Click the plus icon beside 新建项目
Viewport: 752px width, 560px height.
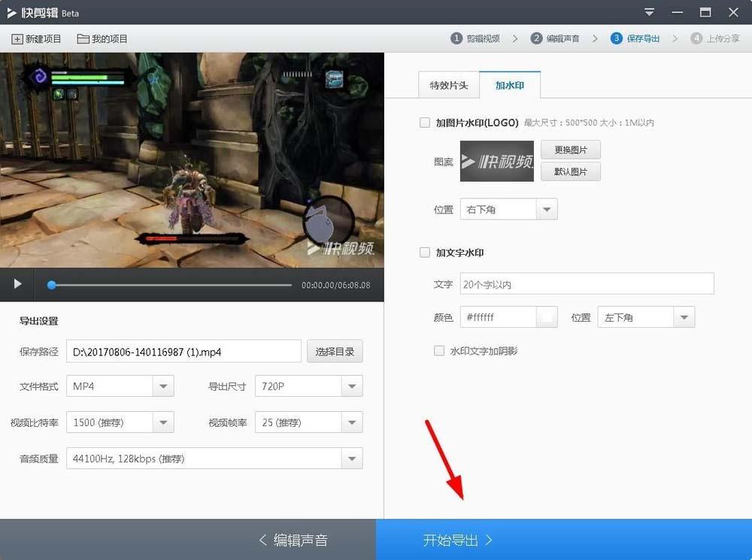(x=17, y=38)
